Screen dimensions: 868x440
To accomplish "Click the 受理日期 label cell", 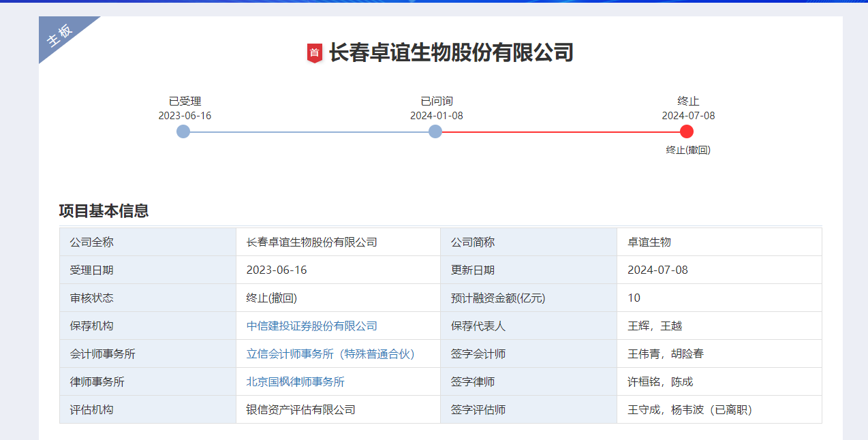I will coord(148,270).
